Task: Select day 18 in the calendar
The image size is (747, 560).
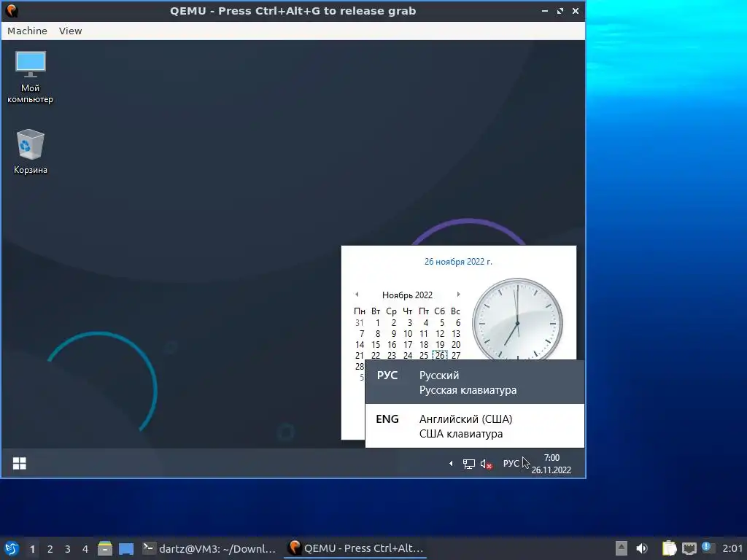Action: coord(424,345)
